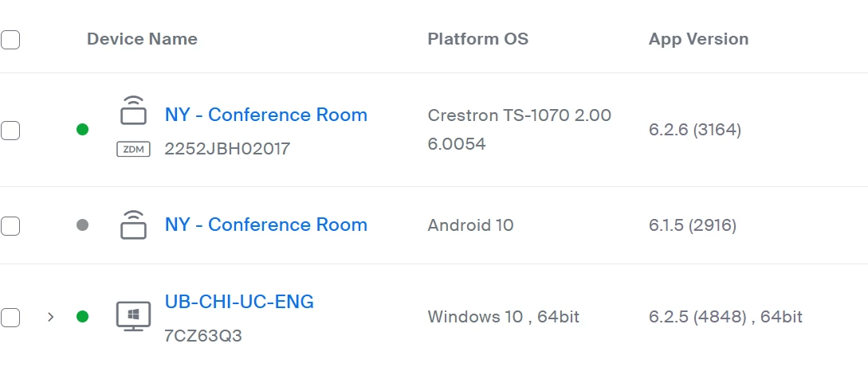The image size is (868, 371).
Task: Click the casting device icon for Crestron conference room
Action: point(133,111)
